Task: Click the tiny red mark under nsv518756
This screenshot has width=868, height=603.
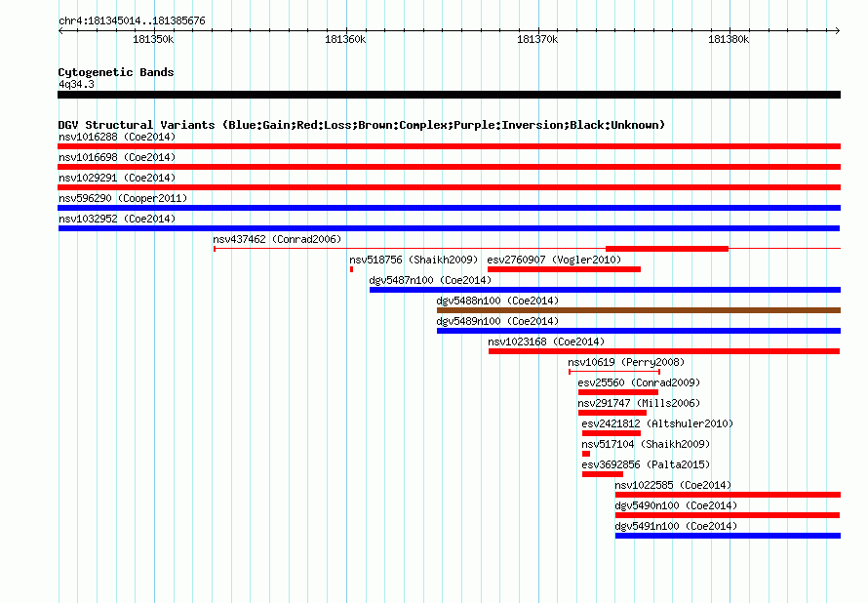Action: coord(351,269)
